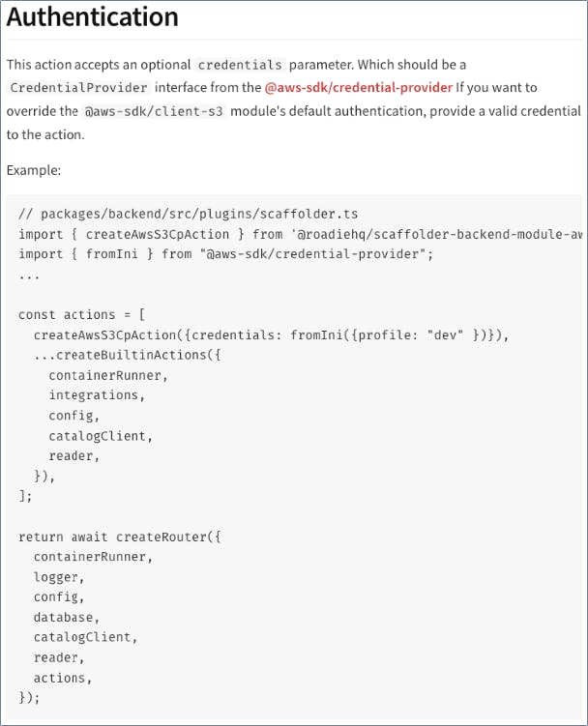Click the database line in code
588x726 pixels.
coord(67,617)
